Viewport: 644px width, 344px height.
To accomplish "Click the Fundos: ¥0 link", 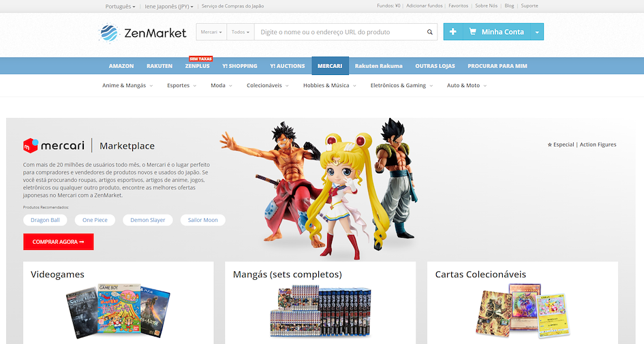I will pyautogui.click(x=388, y=5).
